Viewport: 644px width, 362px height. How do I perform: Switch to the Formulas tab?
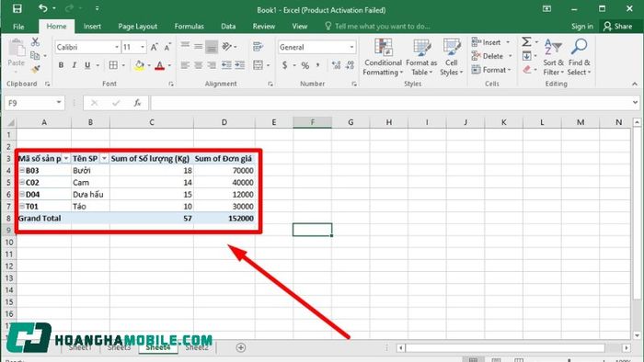pyautogui.click(x=189, y=27)
